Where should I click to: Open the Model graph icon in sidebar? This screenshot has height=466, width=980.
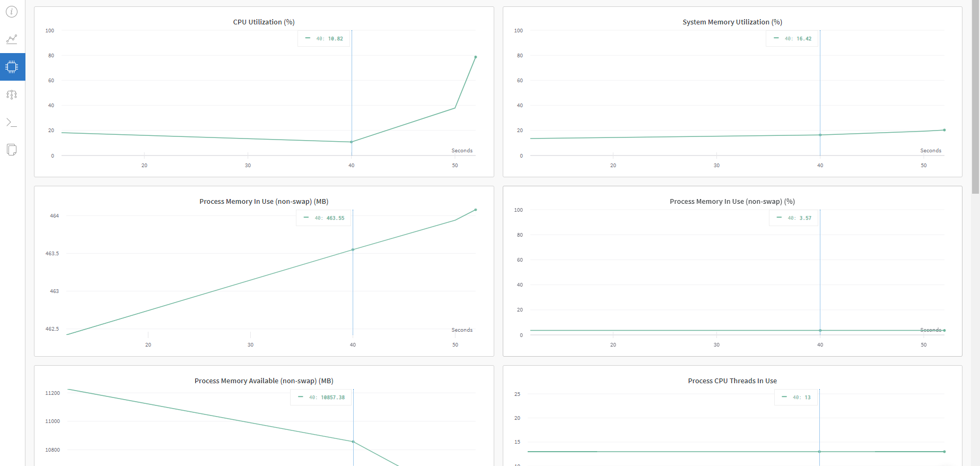pos(12,94)
